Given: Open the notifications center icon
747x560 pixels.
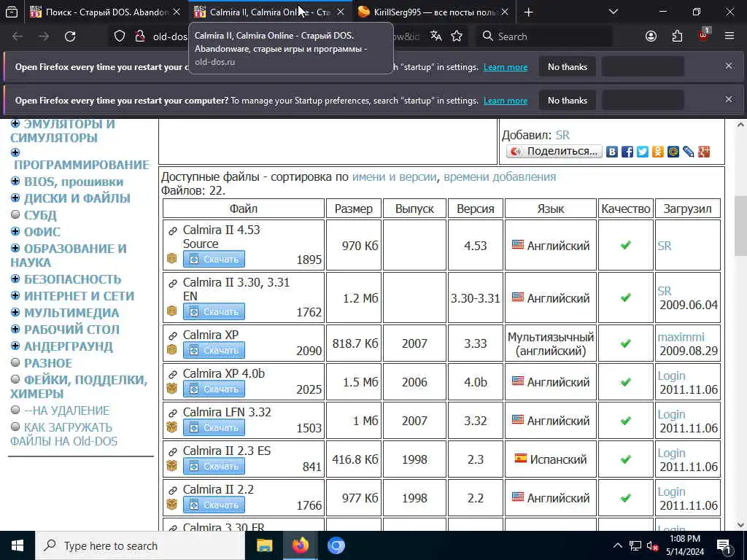Looking at the screenshot, I should coord(724,546).
